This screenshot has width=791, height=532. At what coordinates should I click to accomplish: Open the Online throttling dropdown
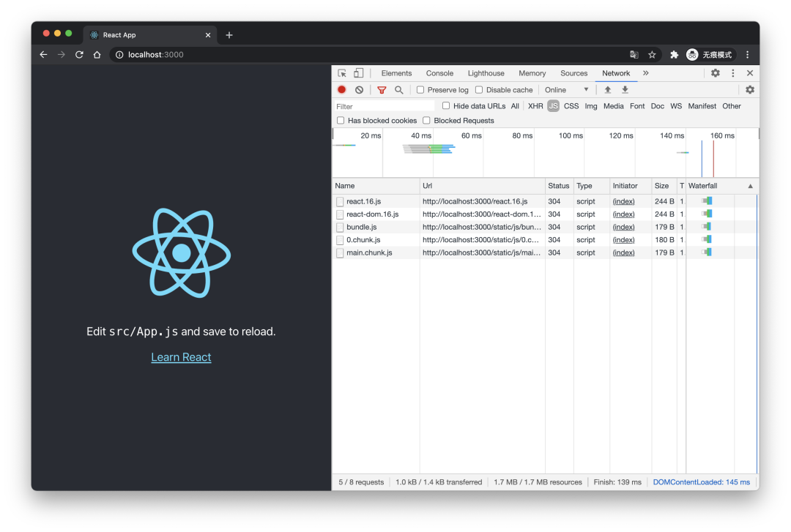566,90
